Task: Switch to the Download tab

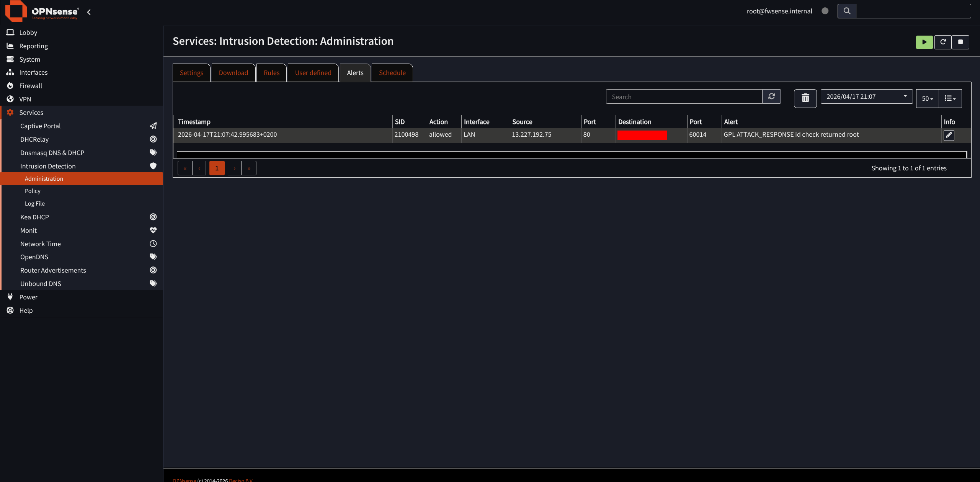Action: tap(234, 73)
